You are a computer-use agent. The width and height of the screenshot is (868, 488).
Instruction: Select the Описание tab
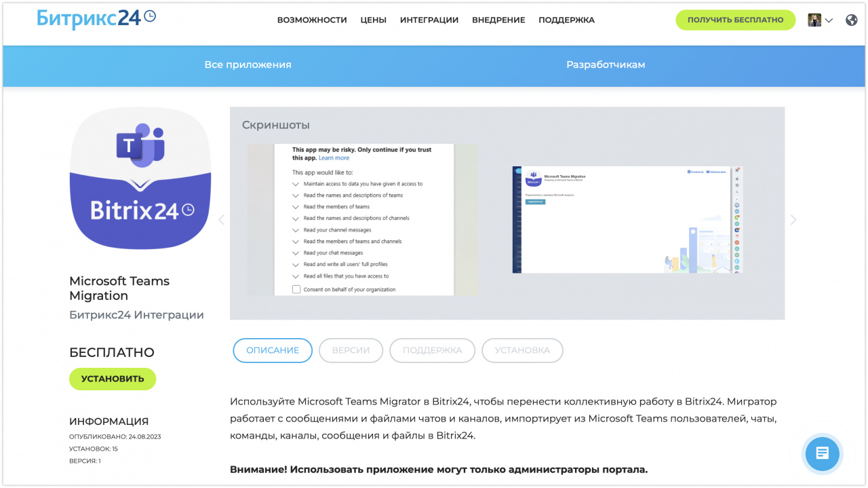point(273,350)
